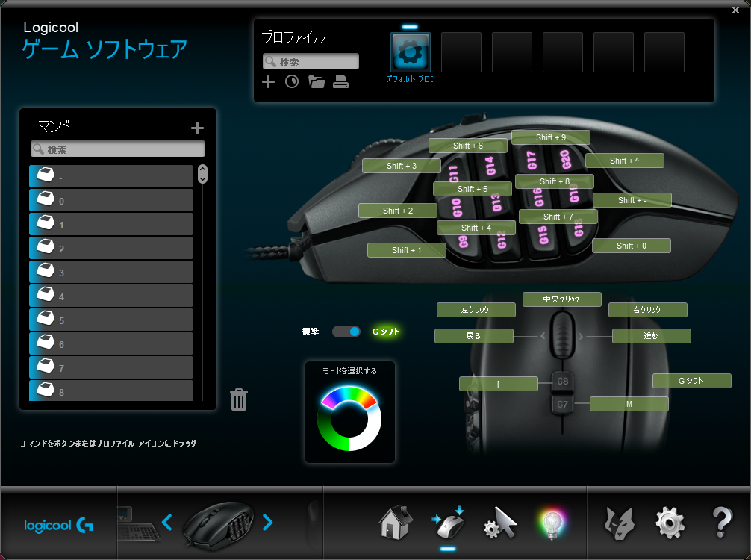This screenshot has height=560, width=751.
Task: Click the 左クリック assignment label
Action: tap(476, 310)
